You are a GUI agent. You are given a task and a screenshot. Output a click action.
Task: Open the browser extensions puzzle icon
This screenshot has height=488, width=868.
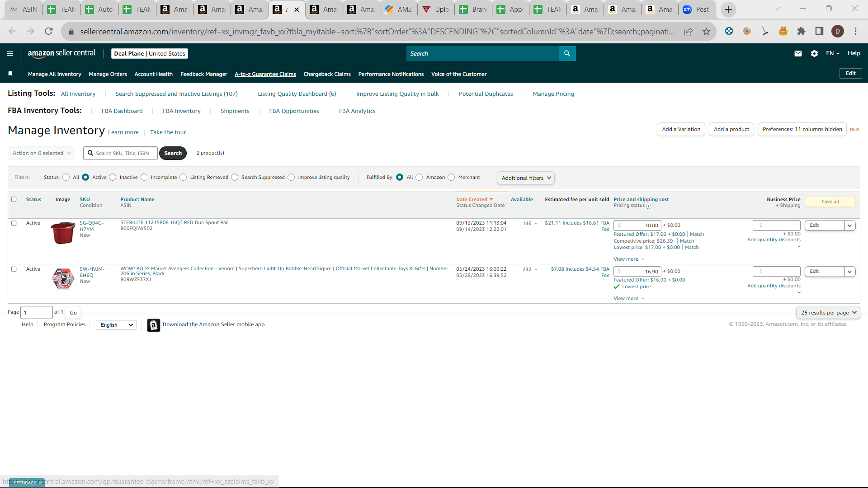[x=801, y=31]
